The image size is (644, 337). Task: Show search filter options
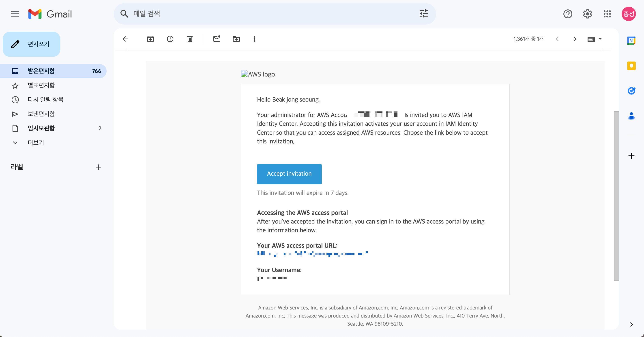(x=423, y=14)
